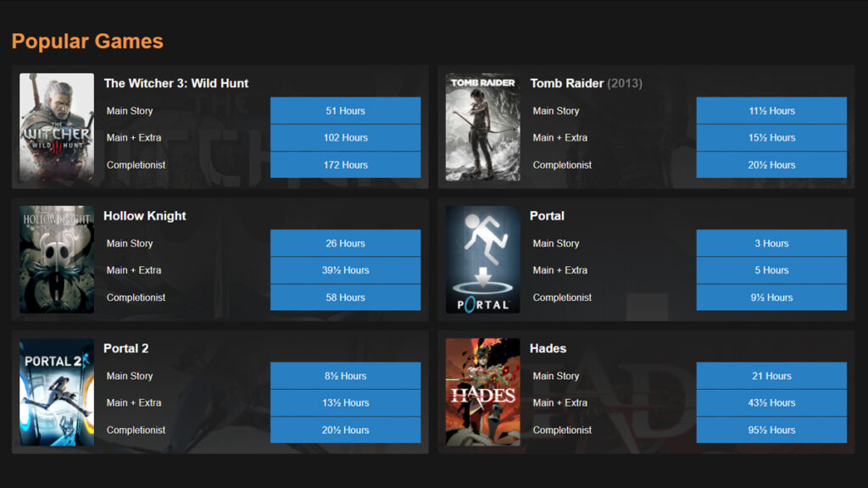868x488 pixels.
Task: Click Hades 'Main + Extra' label
Action: [x=560, y=402]
